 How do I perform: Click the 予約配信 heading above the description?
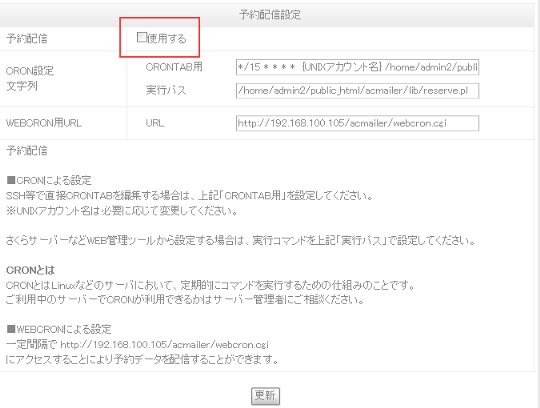[27, 151]
